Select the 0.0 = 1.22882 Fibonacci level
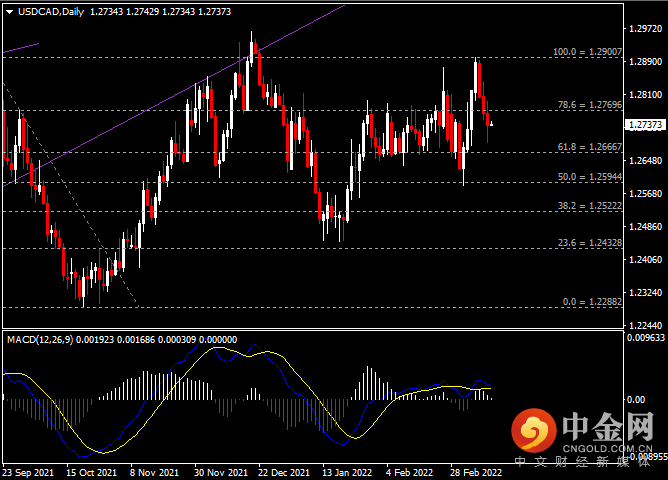 coord(592,302)
